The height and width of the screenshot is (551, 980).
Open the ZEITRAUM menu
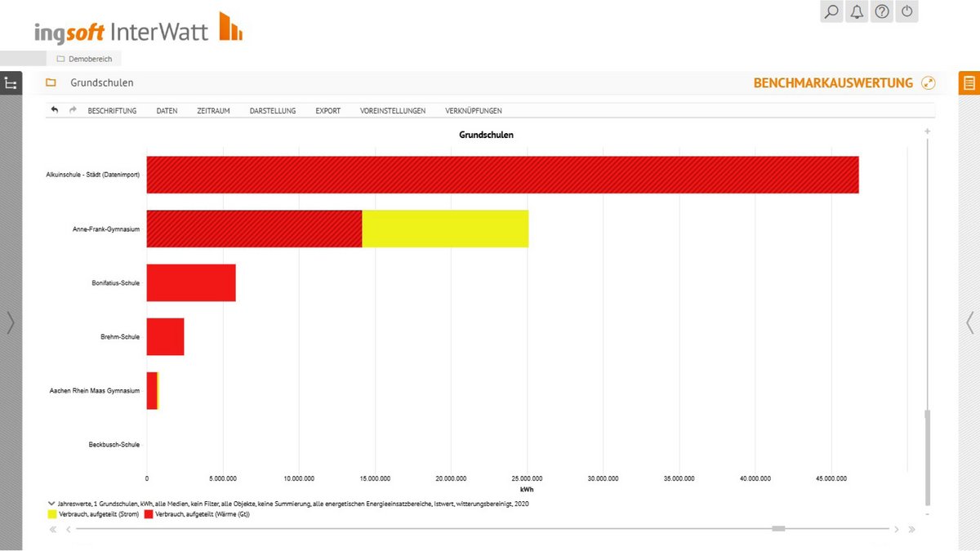pyautogui.click(x=213, y=111)
